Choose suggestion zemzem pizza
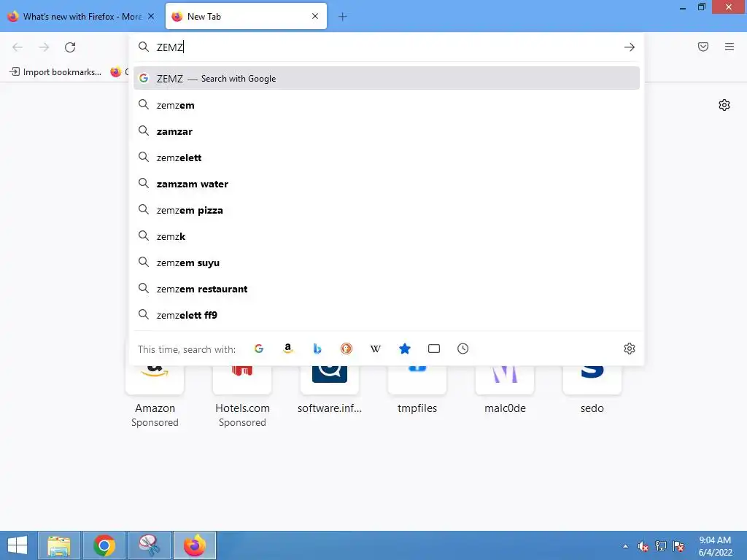 (387, 210)
